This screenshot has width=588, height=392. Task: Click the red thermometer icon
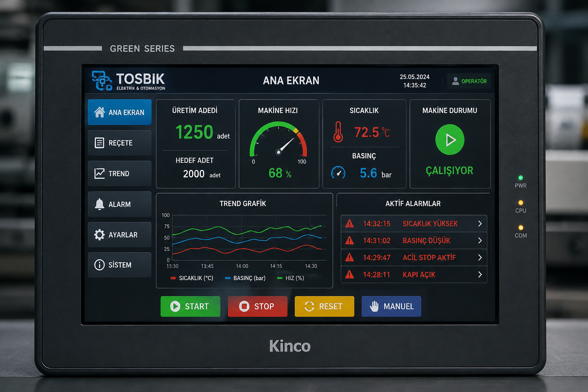coord(338,132)
